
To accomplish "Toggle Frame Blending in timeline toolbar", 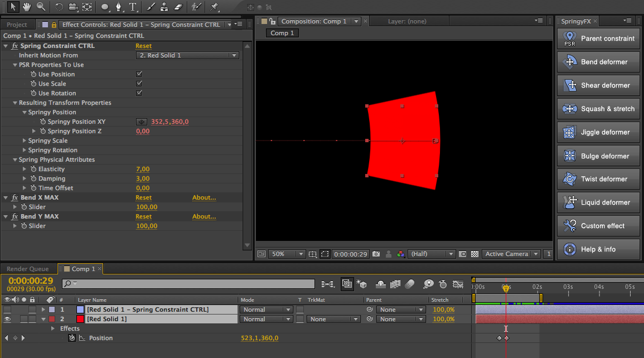I will point(395,284).
